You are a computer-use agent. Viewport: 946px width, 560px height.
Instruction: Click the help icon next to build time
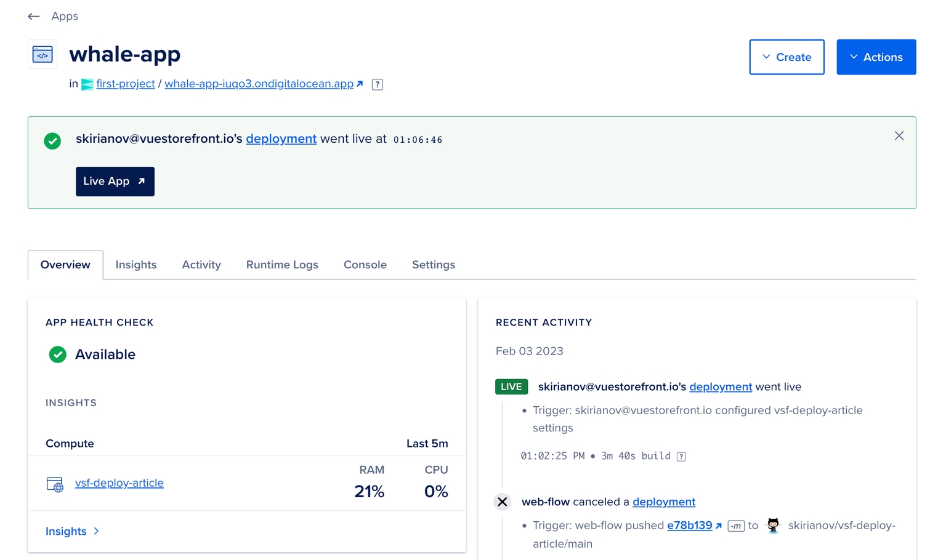pos(681,457)
